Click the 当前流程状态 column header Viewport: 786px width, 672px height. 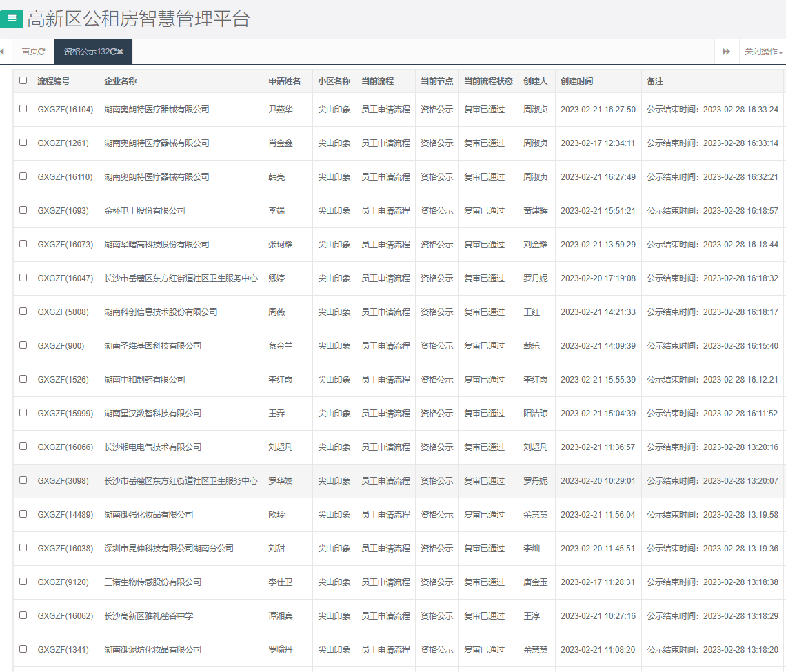coord(488,81)
